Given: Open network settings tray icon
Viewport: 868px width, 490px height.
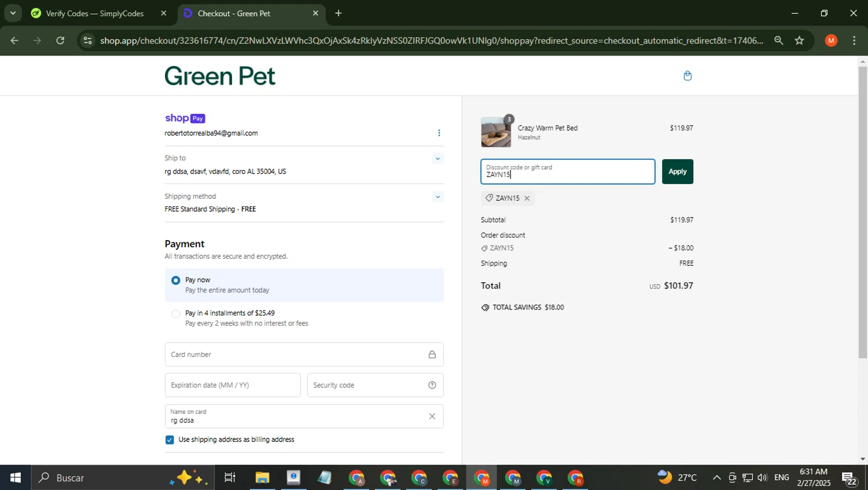Looking at the screenshot, I should click(x=748, y=478).
